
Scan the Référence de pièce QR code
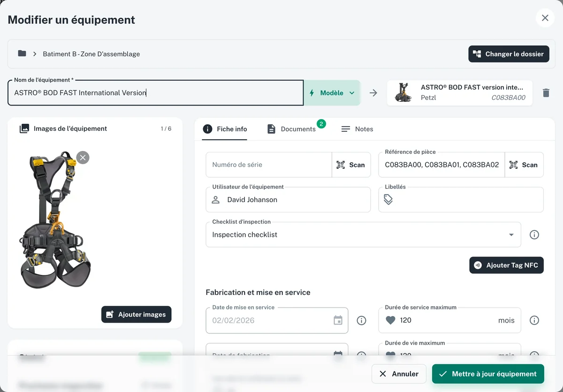524,165
